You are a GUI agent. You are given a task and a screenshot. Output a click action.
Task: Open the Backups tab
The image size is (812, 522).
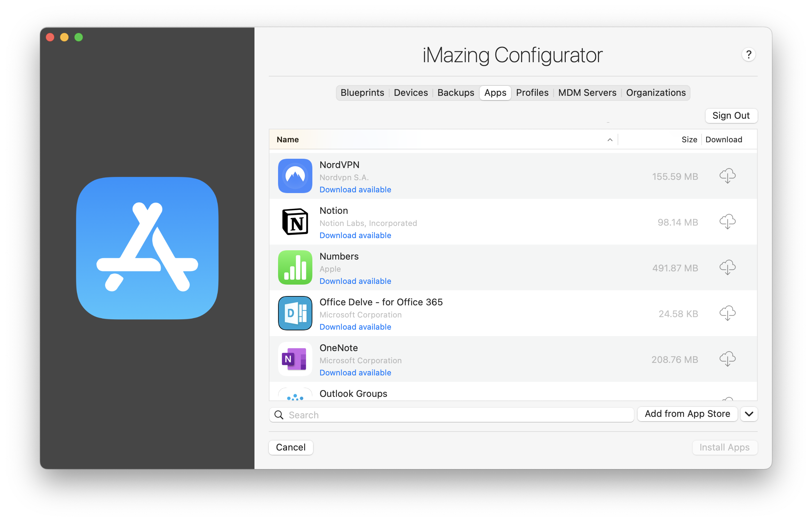(456, 93)
